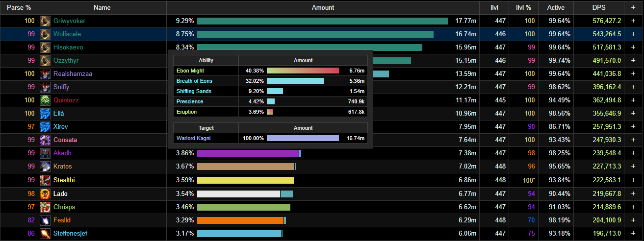
Task: Click Akadh's class icon
Action: point(46,153)
